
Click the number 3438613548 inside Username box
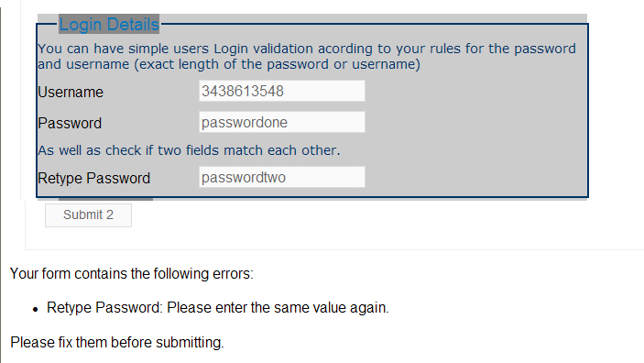pyautogui.click(x=243, y=92)
